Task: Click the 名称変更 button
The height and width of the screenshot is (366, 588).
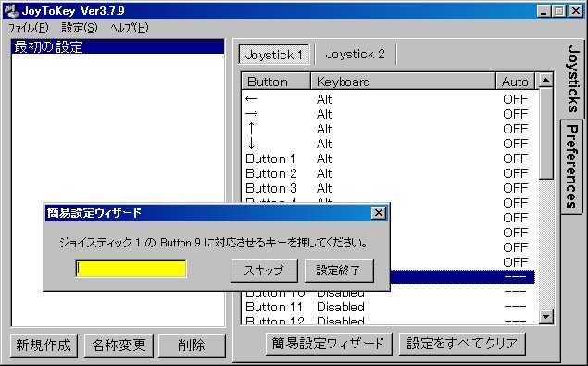Action: 119,346
